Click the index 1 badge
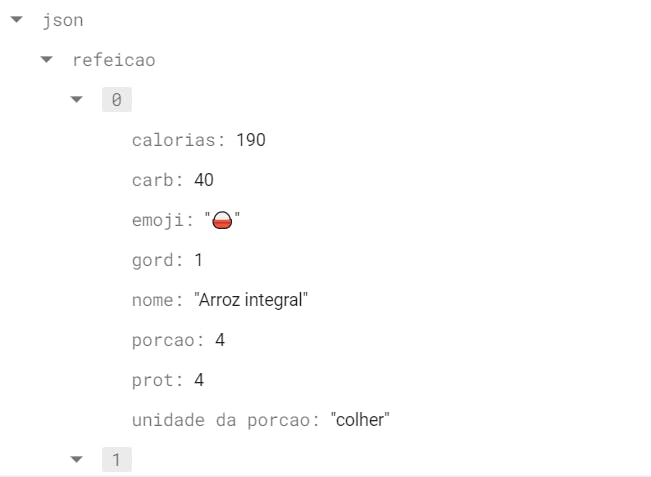 116,460
